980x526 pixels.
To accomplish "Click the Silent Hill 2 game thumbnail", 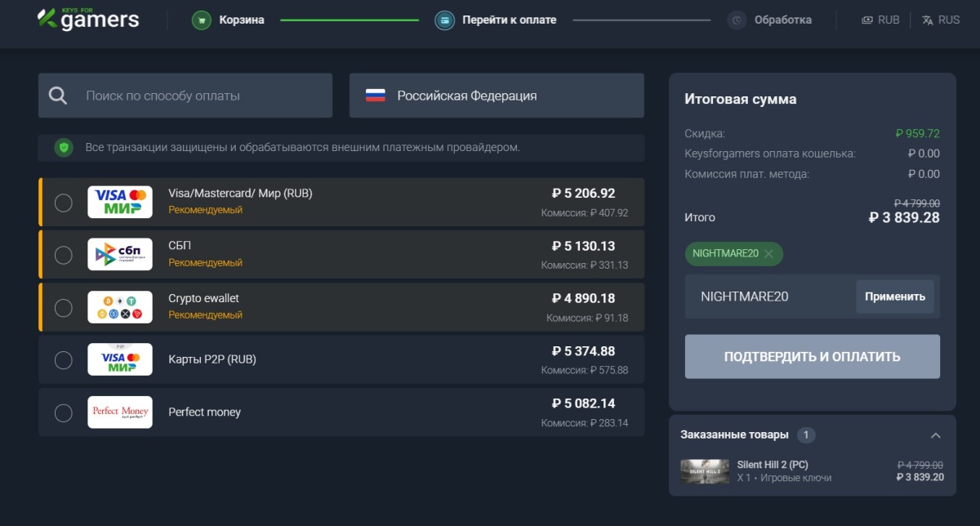I will pos(705,471).
